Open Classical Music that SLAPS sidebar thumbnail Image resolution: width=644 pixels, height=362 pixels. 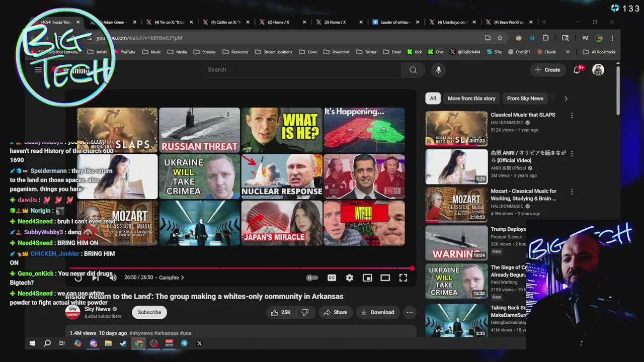(x=456, y=128)
